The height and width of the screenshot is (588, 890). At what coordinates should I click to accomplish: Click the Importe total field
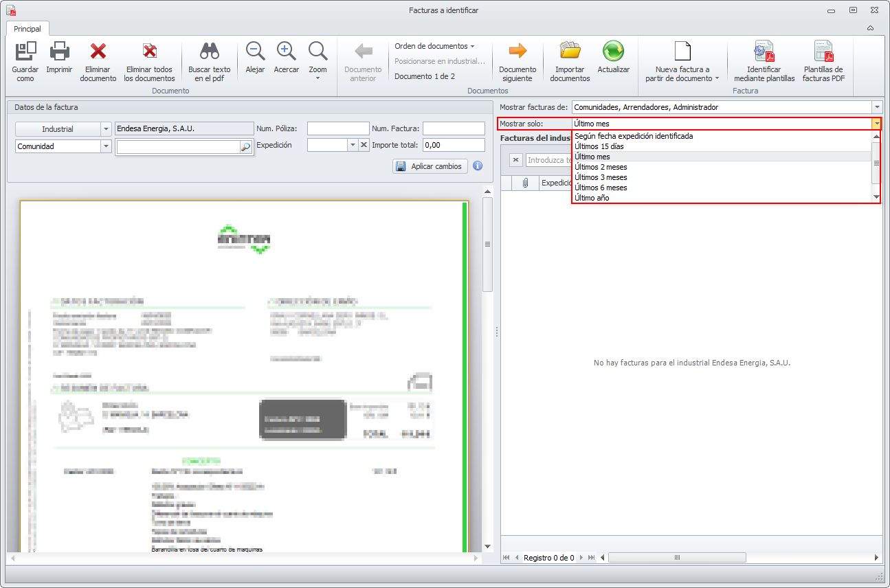(x=454, y=145)
